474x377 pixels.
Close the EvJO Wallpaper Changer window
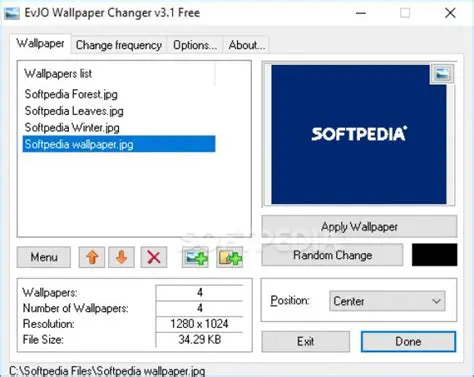pos(450,13)
